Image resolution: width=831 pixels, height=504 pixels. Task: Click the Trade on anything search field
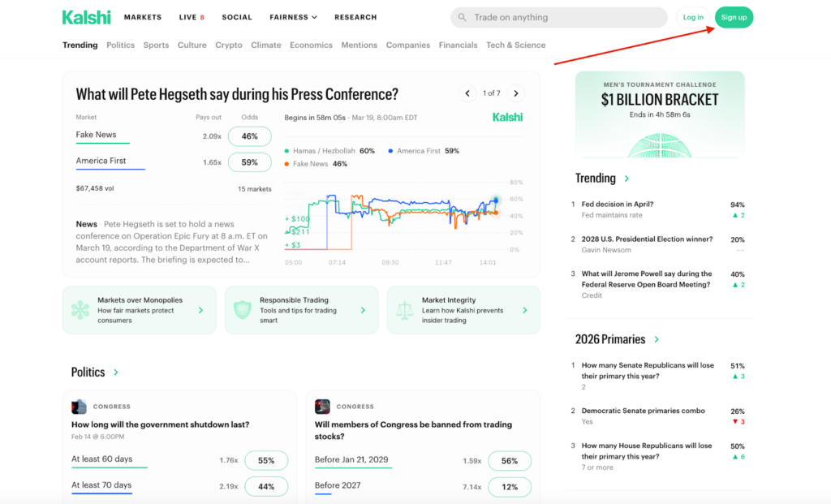(560, 17)
